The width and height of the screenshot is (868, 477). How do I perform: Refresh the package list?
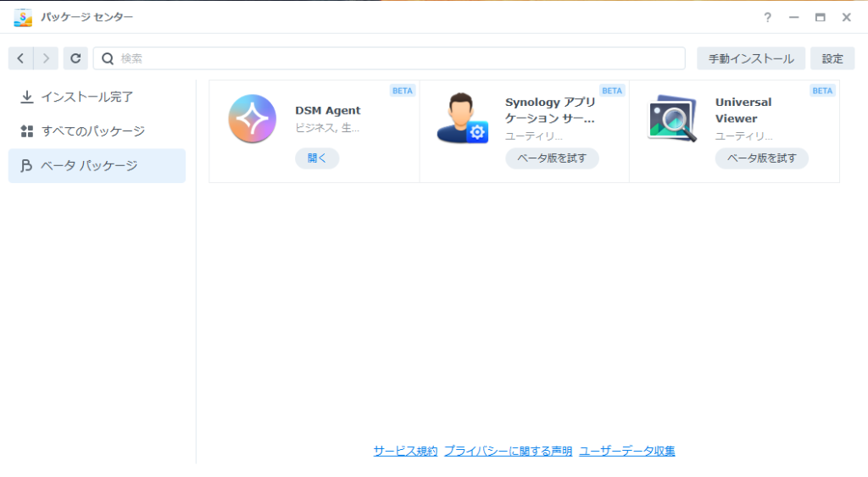coord(75,58)
